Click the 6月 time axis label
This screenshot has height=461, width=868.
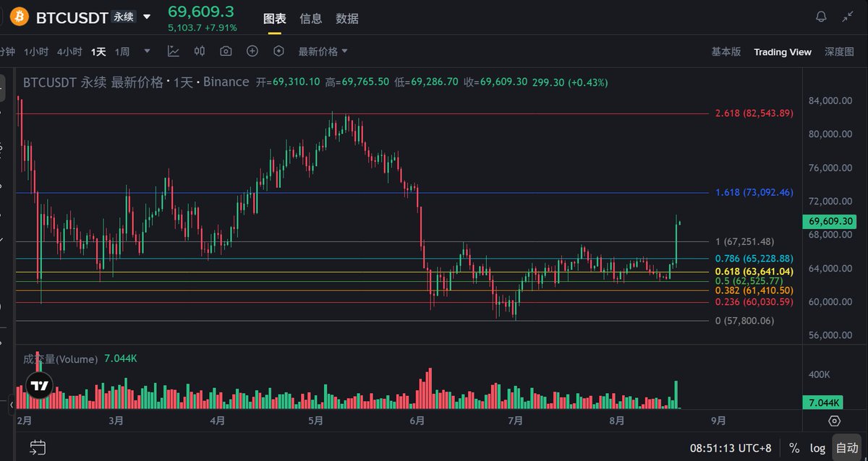pyautogui.click(x=416, y=421)
